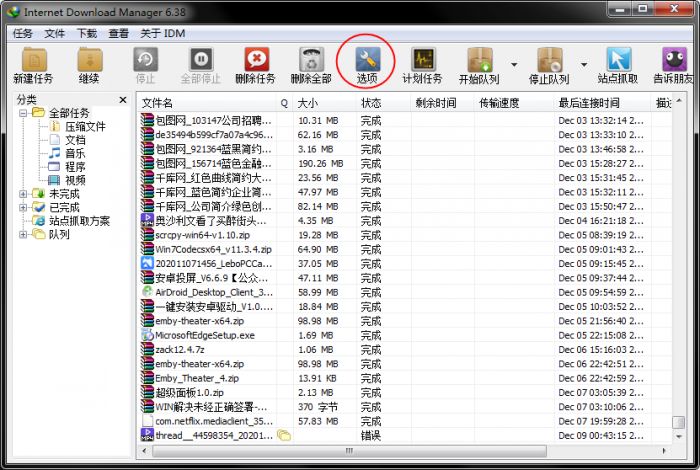This screenshot has height=470, width=700.
Task: Click the 告诉朋友 tell a friend icon
Action: point(674,59)
